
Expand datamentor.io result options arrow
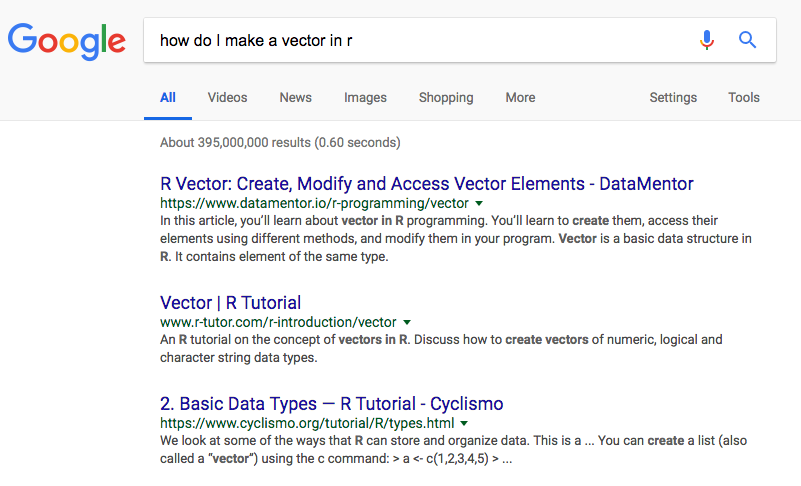click(x=480, y=203)
